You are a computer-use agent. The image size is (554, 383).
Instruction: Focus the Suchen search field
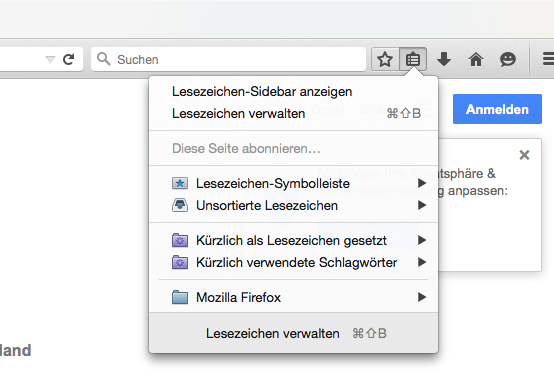228,59
